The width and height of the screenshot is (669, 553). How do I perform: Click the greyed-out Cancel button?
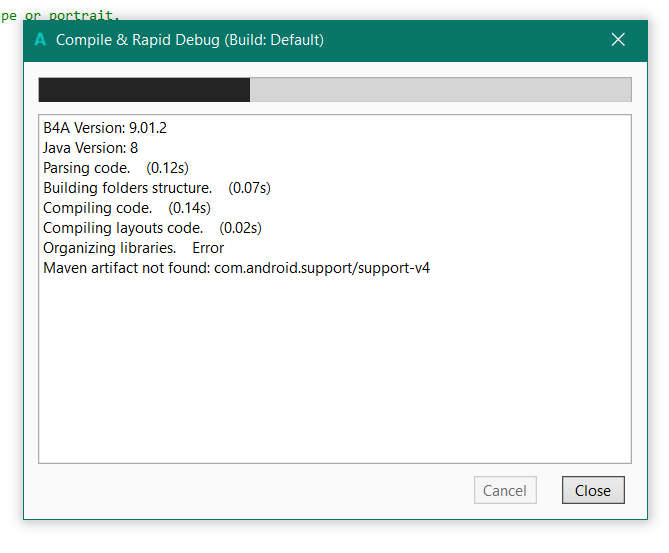(505, 490)
